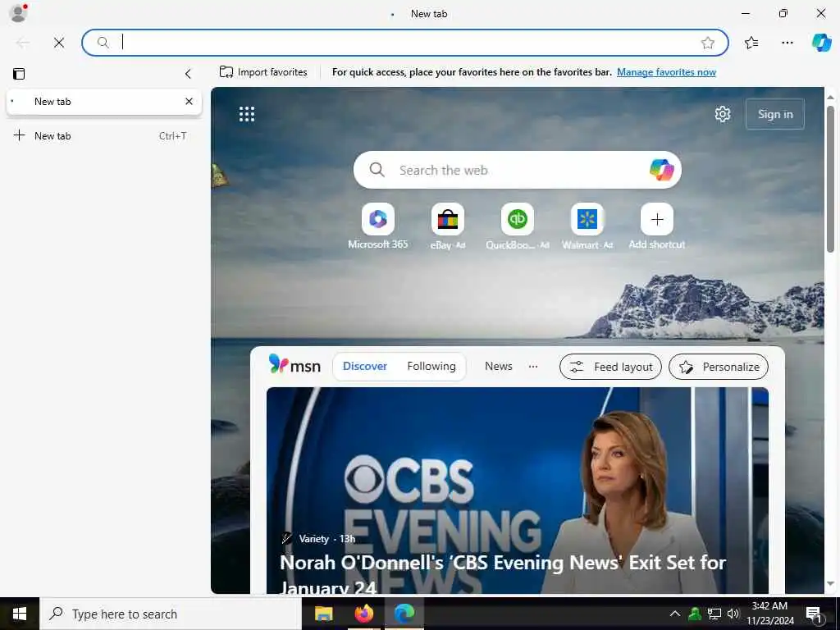840x630 pixels.
Task: Click the msn logo
Action: click(294, 365)
